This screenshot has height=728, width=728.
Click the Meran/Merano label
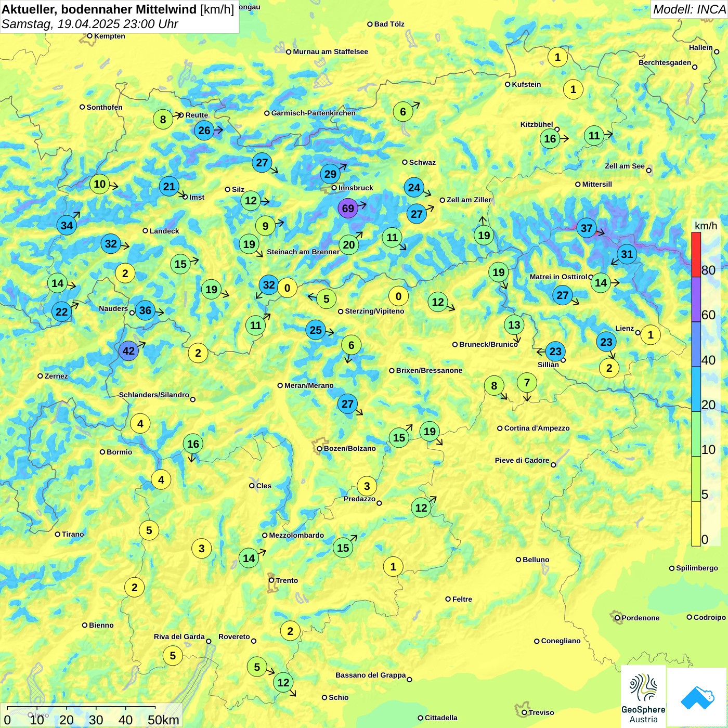coord(309,385)
